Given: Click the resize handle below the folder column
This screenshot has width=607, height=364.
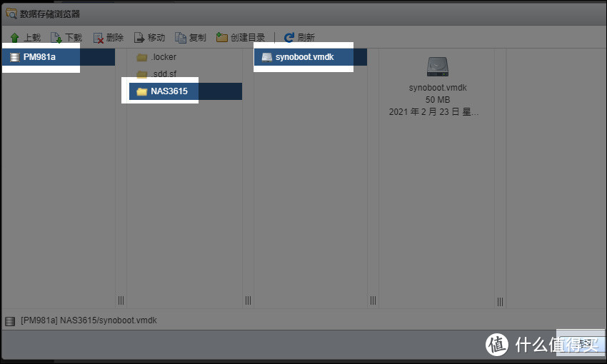Looking at the screenshot, I should click(x=247, y=300).
